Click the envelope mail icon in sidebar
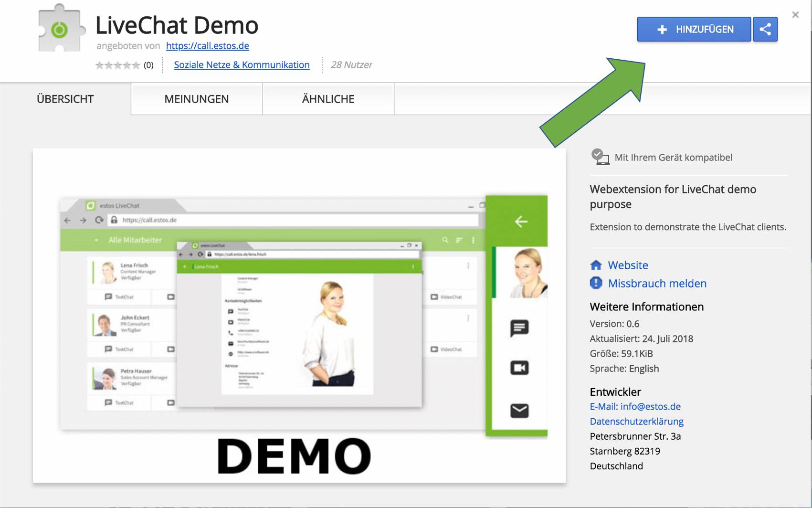 [x=519, y=411]
